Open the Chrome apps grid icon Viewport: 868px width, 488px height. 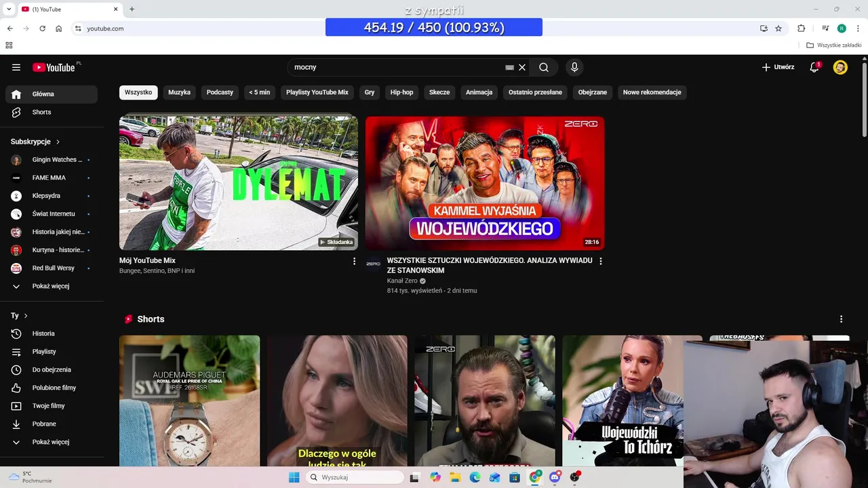click(9, 45)
